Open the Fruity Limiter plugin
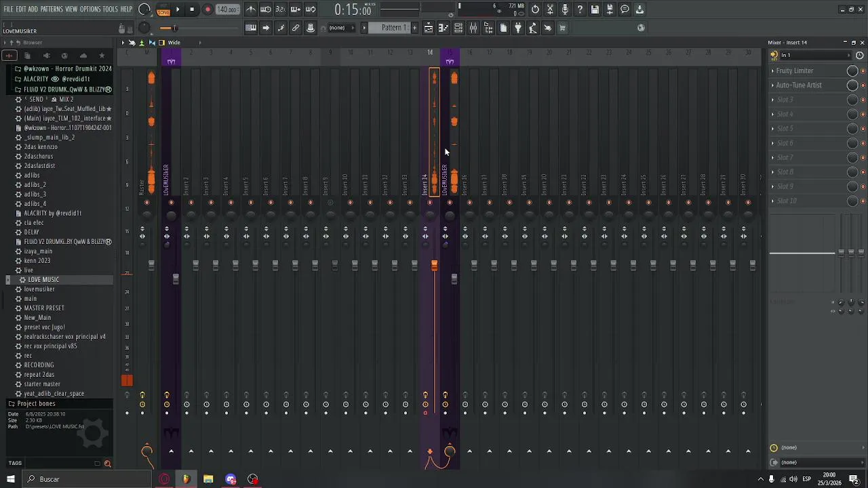Image resolution: width=868 pixels, height=488 pixels. click(x=795, y=70)
